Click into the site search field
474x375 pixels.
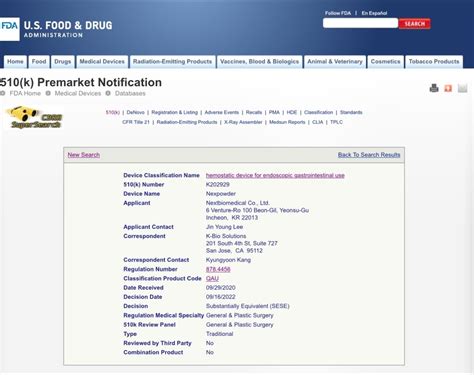pyautogui.click(x=360, y=23)
